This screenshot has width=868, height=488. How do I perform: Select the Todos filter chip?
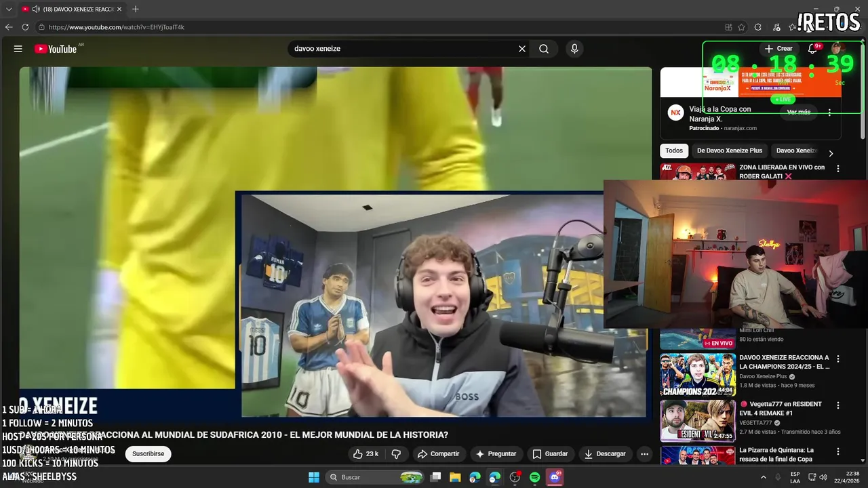[x=674, y=150]
